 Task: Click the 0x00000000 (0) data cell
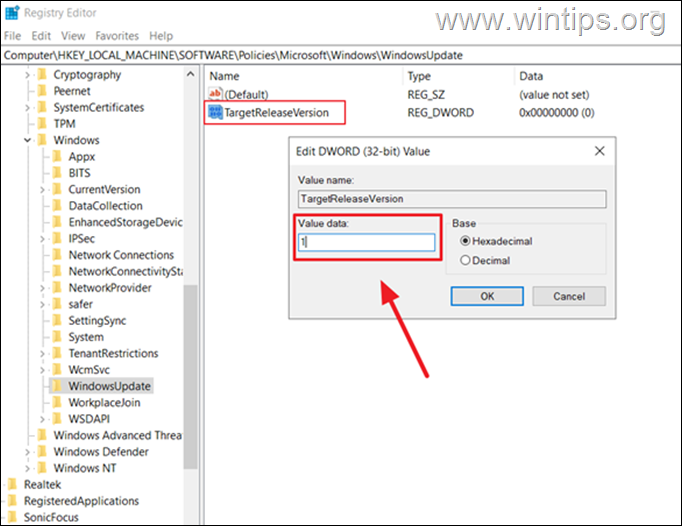coord(556,113)
